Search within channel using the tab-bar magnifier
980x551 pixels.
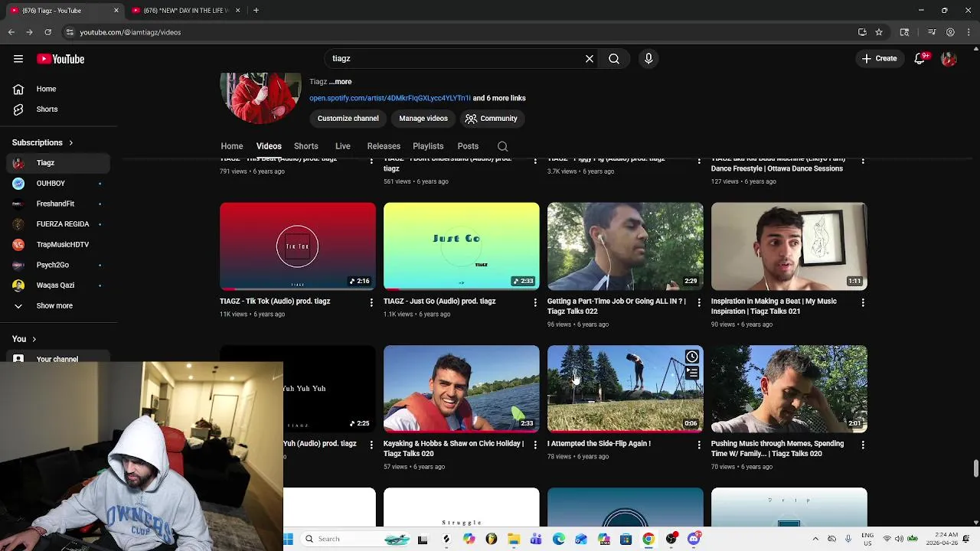click(x=502, y=146)
